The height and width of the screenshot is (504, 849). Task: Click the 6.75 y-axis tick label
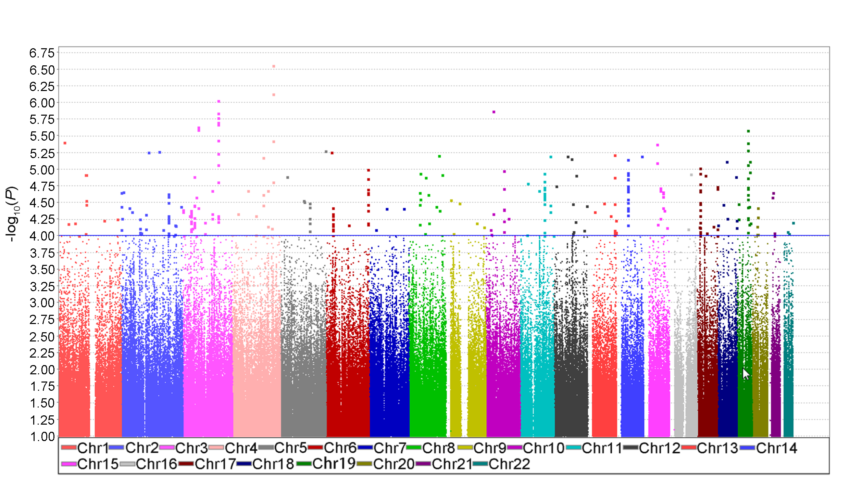42,53
